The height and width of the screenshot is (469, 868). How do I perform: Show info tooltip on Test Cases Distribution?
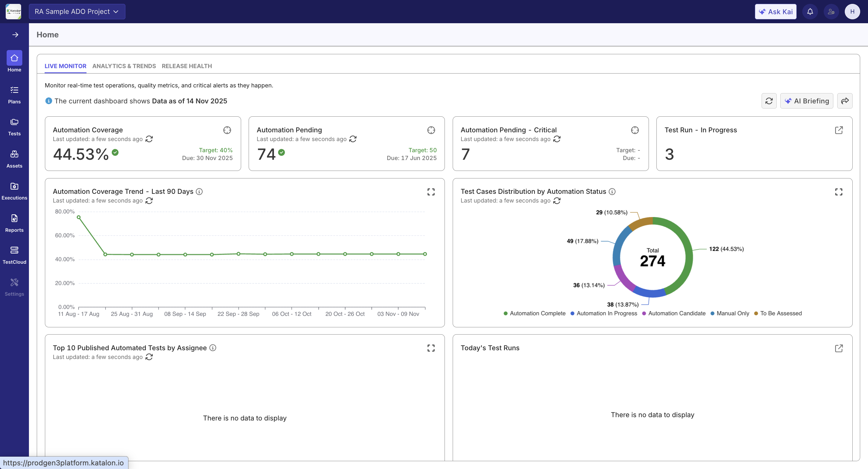(612, 191)
